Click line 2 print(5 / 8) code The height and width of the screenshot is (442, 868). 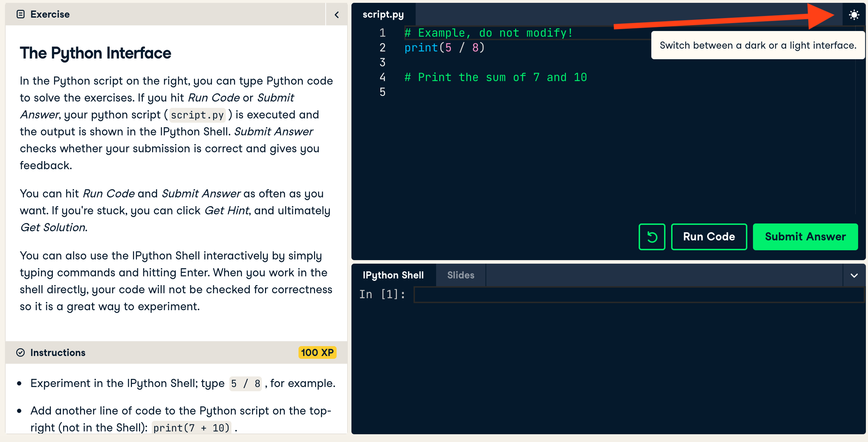pyautogui.click(x=445, y=48)
